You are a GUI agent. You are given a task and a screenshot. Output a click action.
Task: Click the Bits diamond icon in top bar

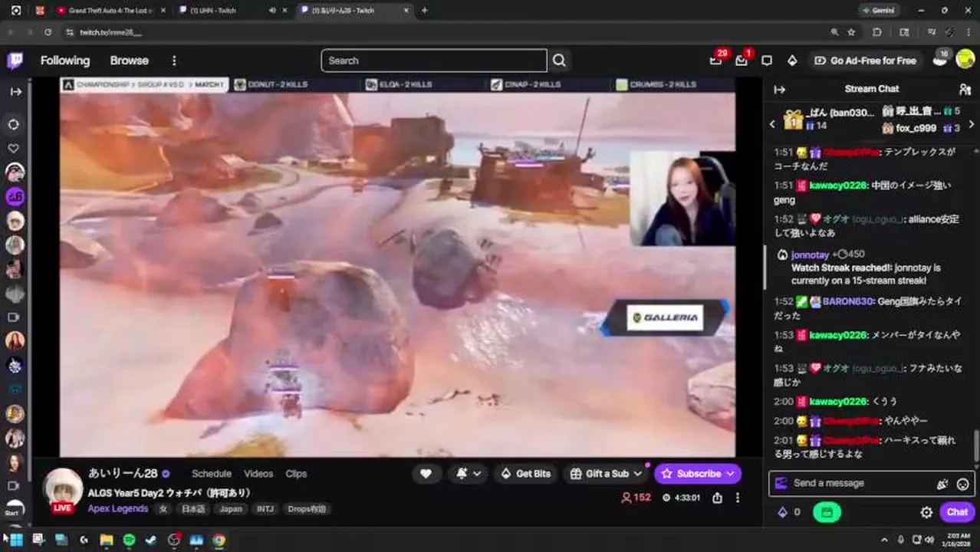[x=792, y=61]
